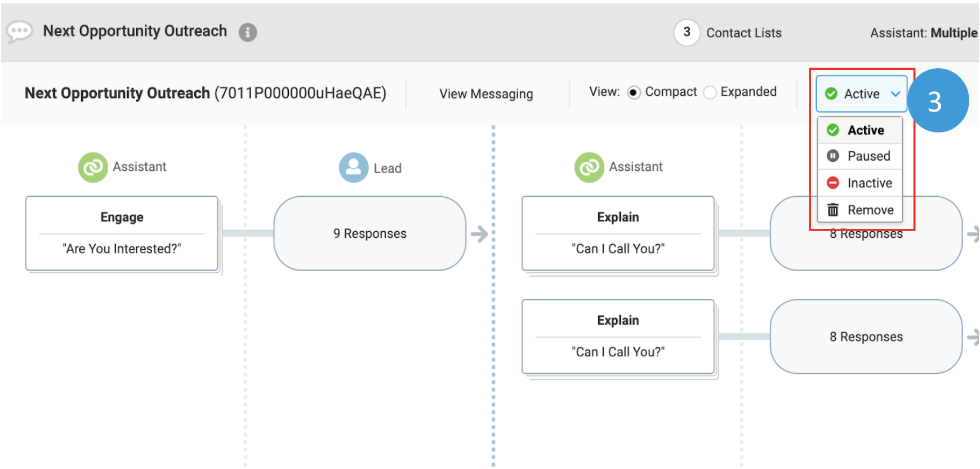Select the Expanded view radio button

(710, 92)
